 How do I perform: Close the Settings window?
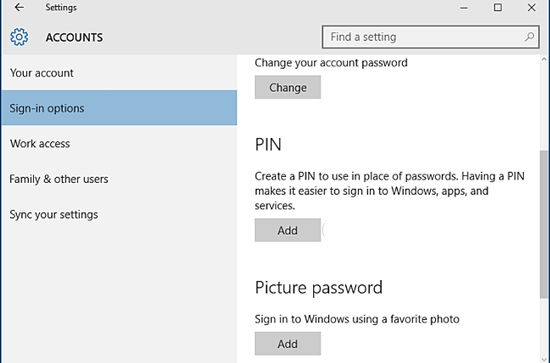tap(531, 7)
